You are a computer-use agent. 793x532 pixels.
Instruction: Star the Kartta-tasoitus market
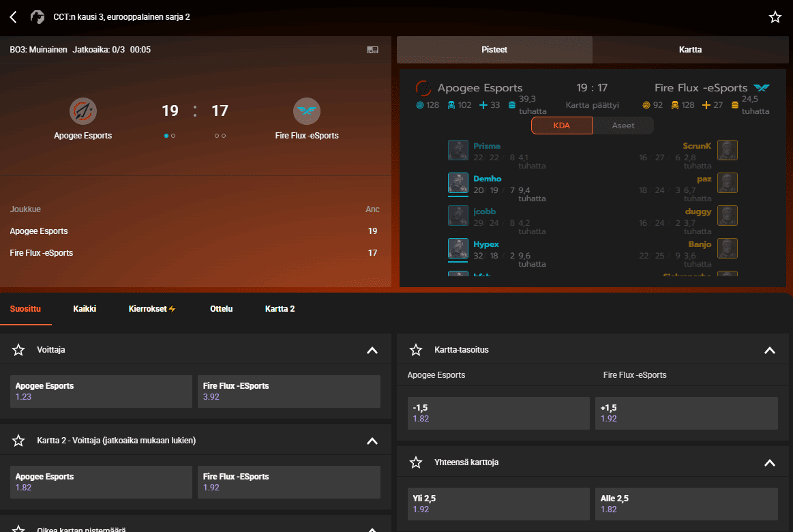416,350
